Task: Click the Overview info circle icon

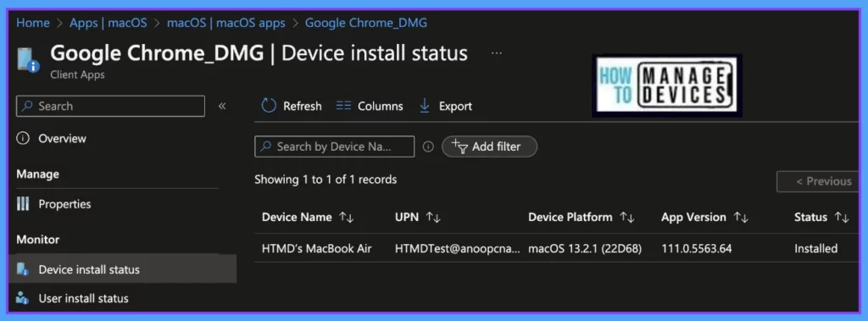Action: 23,138
